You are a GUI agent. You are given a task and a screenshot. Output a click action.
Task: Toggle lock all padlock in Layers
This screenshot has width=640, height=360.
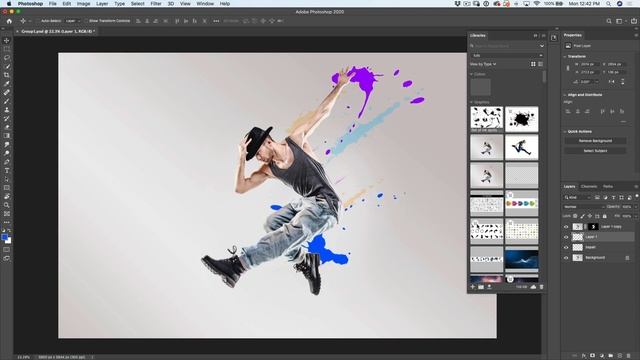[604, 216]
